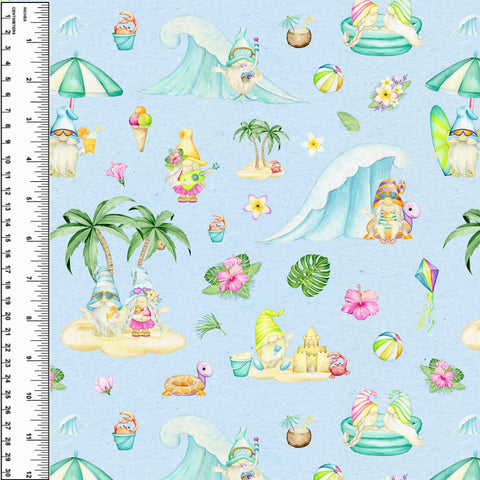Click the white plumeria flower
The width and height of the screenshot is (480, 480).
[x=313, y=144]
